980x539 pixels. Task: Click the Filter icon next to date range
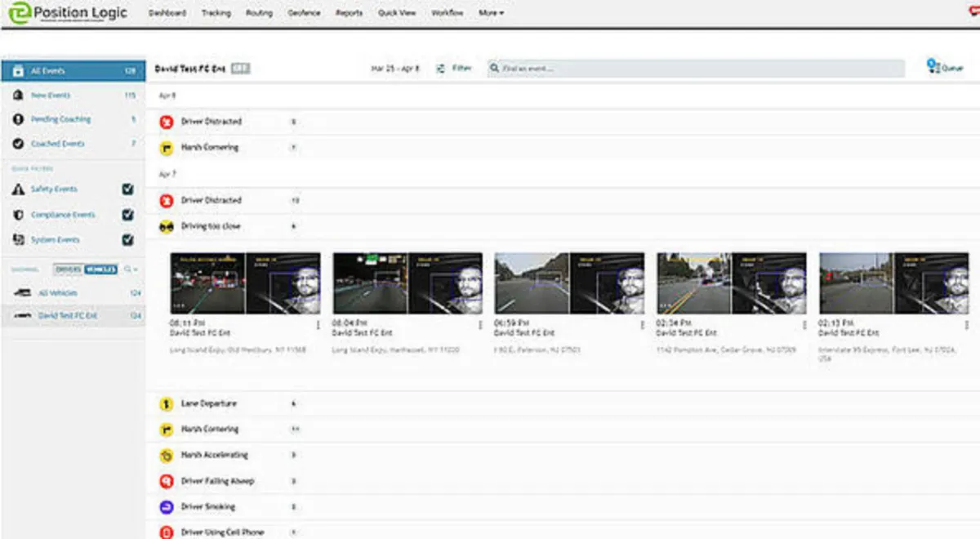(x=441, y=69)
